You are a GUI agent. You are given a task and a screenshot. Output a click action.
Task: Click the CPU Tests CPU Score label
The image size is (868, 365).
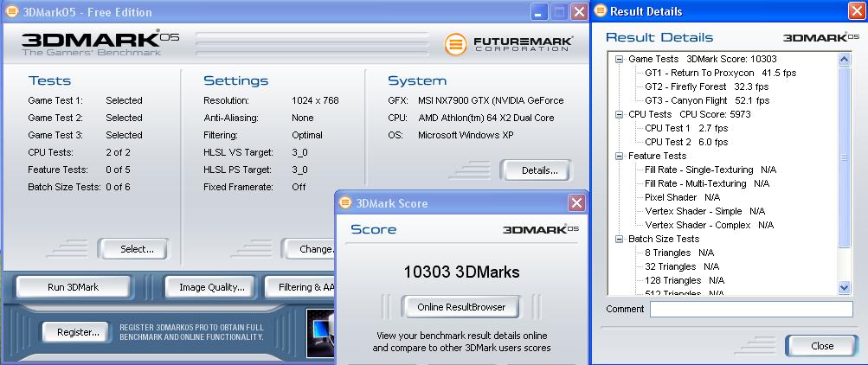point(689,114)
